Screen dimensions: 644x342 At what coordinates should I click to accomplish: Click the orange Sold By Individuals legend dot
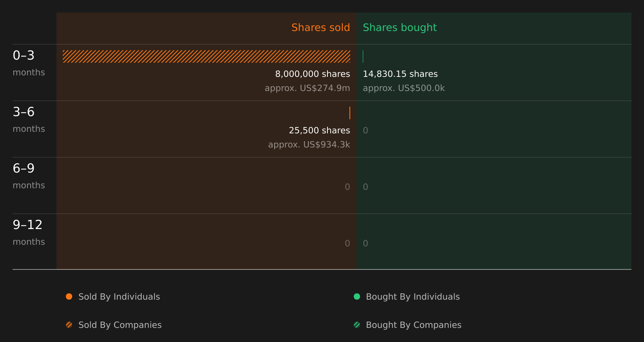(x=69, y=297)
